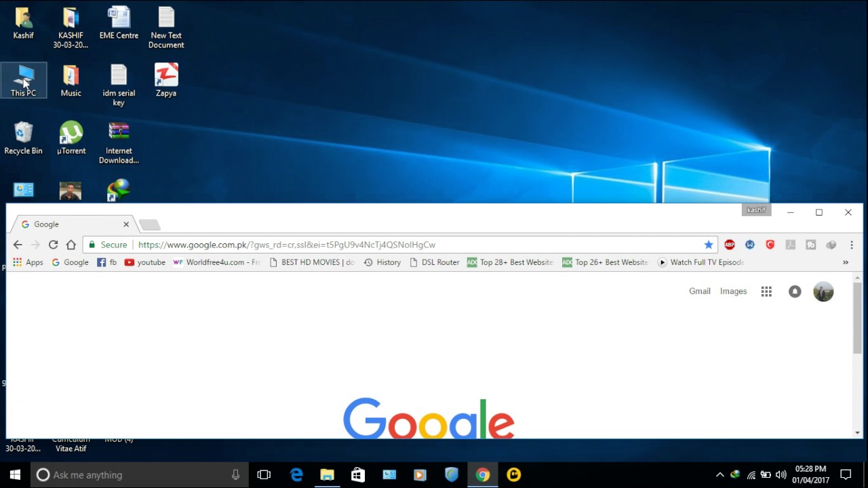Open the Google bookmark
This screenshot has width=868, height=488.
(70, 262)
